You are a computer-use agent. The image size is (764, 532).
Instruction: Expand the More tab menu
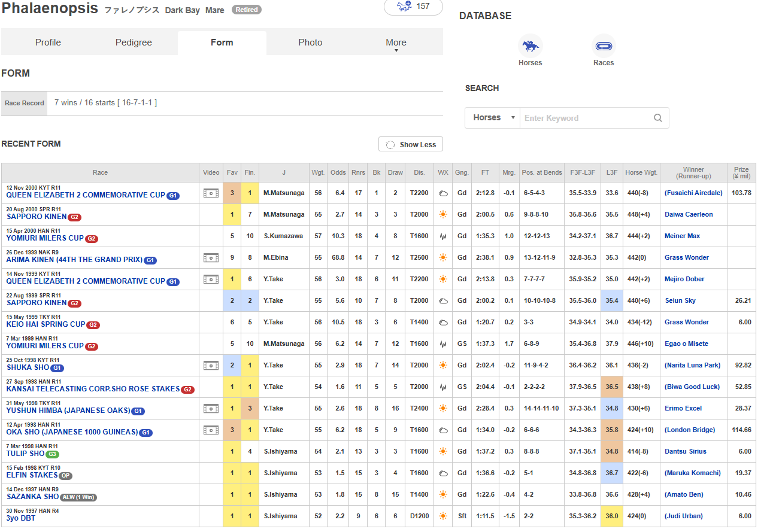(x=396, y=43)
